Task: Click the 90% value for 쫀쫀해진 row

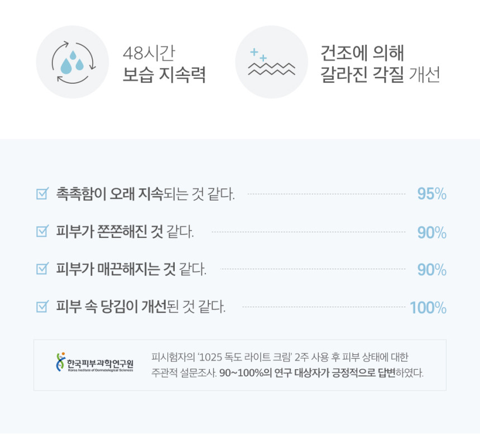Action: pos(431,232)
